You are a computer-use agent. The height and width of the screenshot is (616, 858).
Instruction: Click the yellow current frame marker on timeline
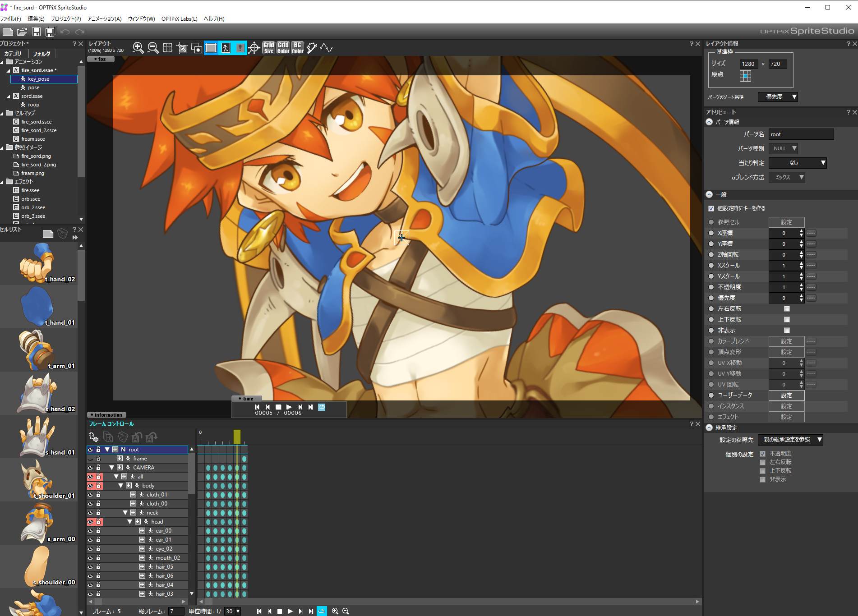click(237, 437)
